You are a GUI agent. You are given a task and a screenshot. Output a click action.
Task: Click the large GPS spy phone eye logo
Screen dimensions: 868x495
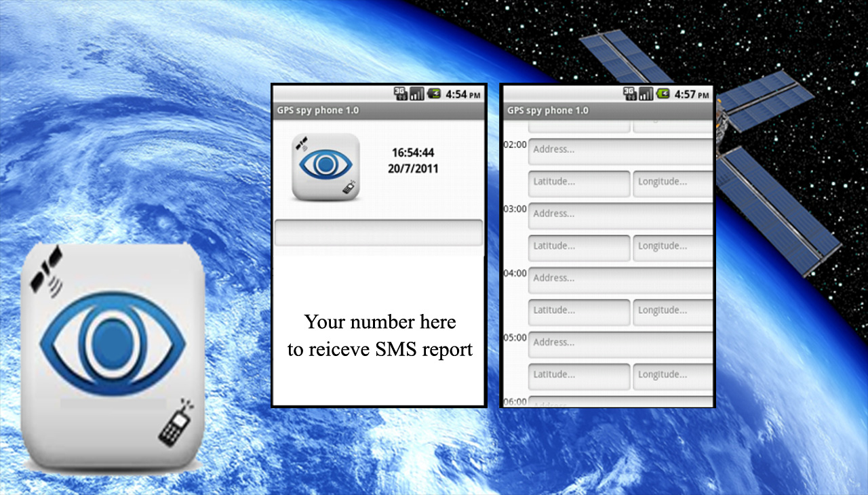click(x=113, y=357)
